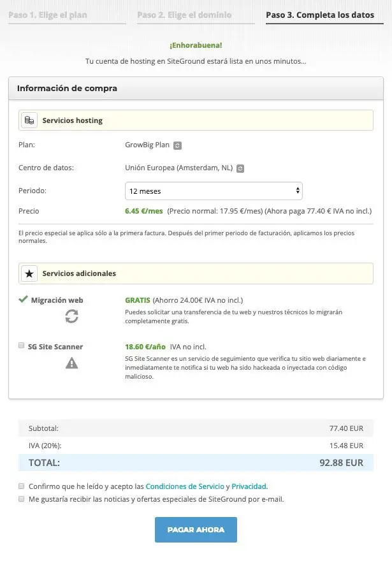Screen dimensions: 392x561
Task: Click the Servicios adicionales section title
Action: point(79,273)
